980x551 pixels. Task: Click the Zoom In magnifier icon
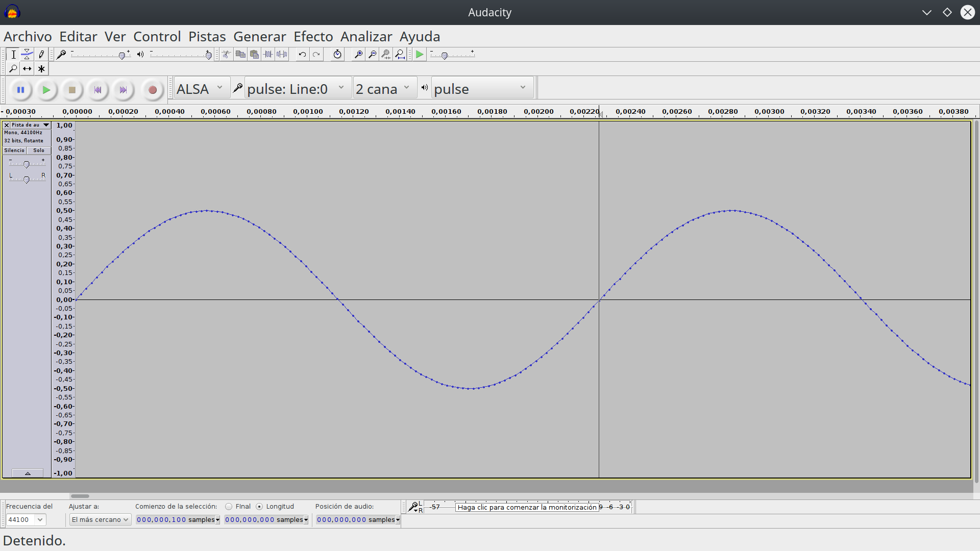coord(358,55)
